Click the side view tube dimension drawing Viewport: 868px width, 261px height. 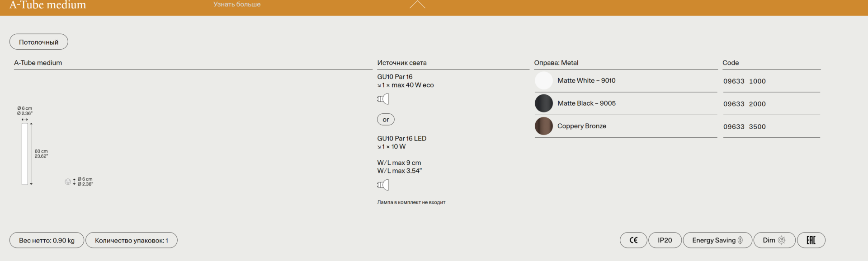pyautogui.click(x=25, y=154)
